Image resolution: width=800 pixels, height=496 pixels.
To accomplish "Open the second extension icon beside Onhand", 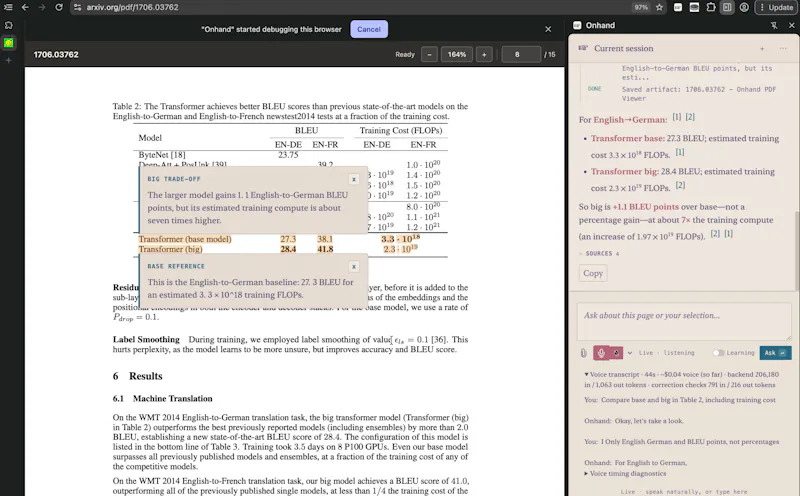I will pos(694,7).
